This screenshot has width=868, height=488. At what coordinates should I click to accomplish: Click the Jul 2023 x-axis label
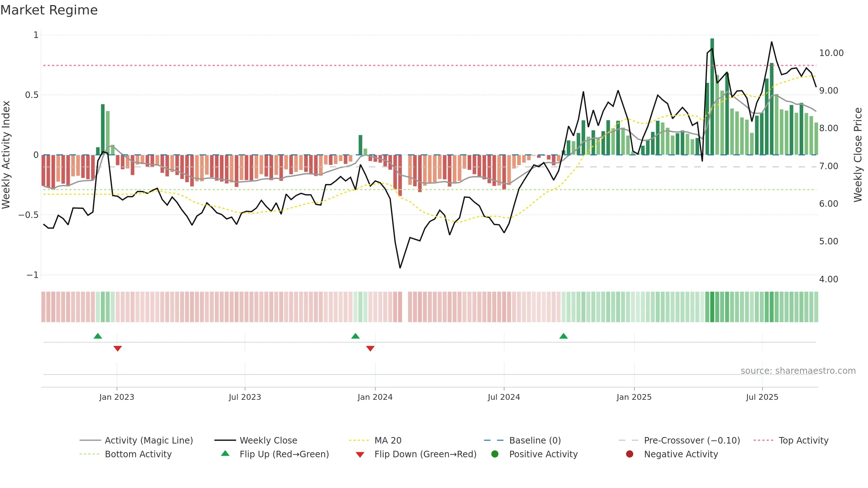tap(245, 397)
